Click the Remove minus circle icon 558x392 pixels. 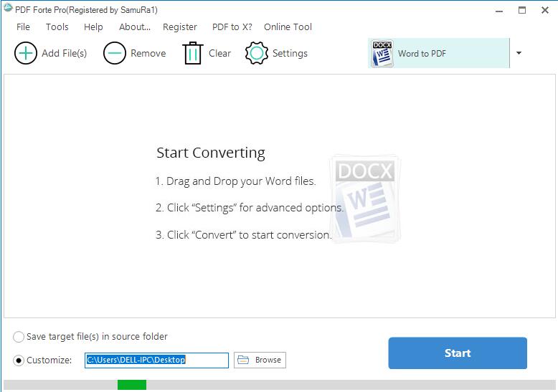115,53
